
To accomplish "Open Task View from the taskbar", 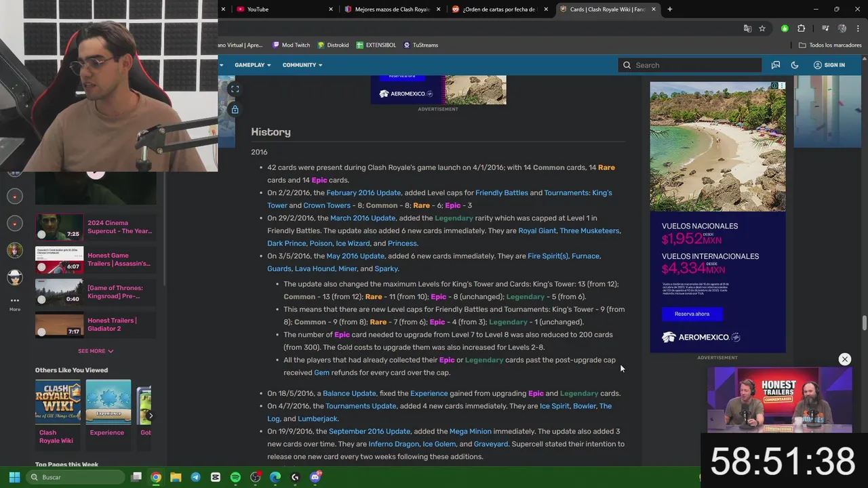I will (x=136, y=477).
